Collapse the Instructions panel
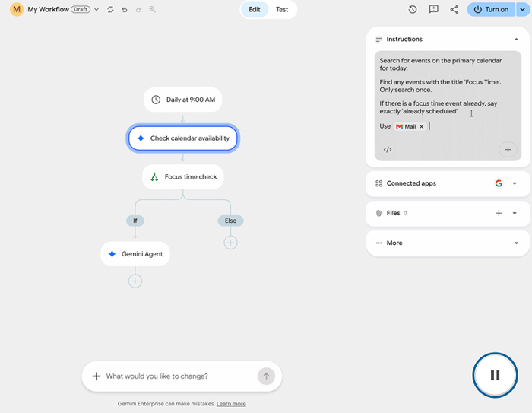Screen dimensions: 532x413 pyautogui.click(x=516, y=39)
